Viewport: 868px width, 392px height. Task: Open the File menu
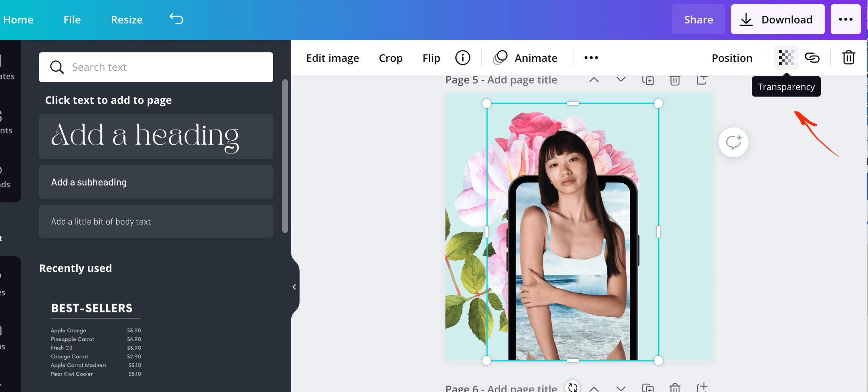[x=72, y=19]
